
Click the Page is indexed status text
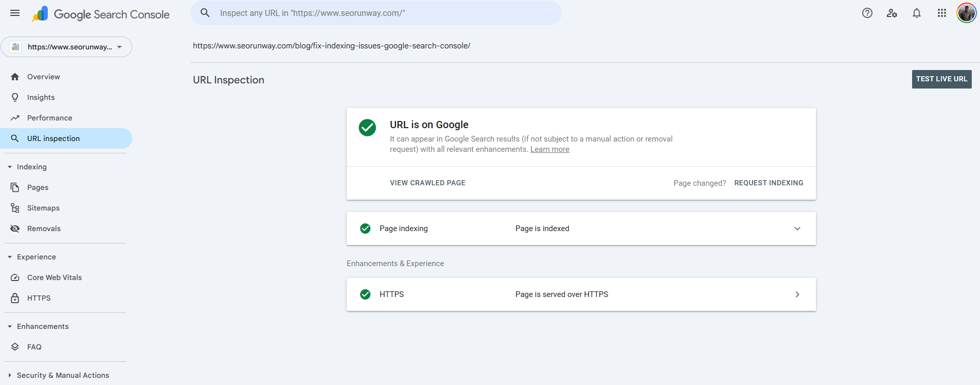coord(542,229)
